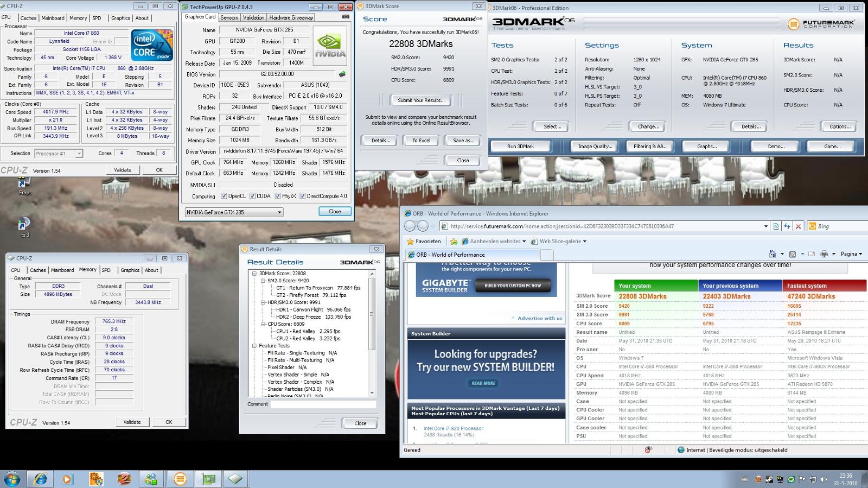
Task: Click the Image Quality... button
Action: point(595,146)
